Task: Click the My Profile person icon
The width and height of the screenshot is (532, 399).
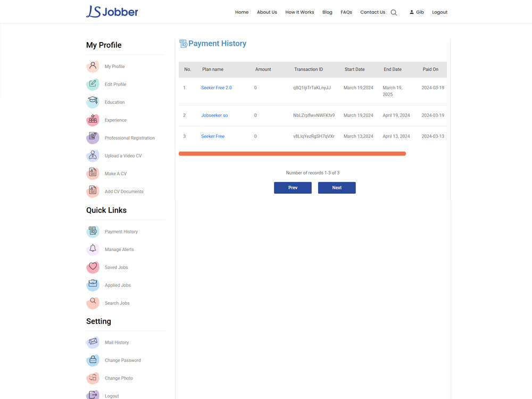Action: (x=93, y=66)
